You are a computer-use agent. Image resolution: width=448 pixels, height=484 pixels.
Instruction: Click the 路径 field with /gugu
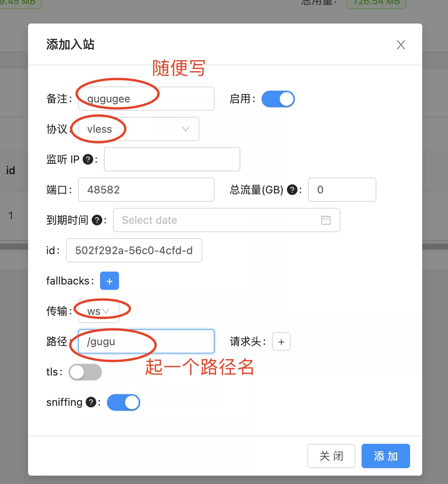click(x=146, y=341)
